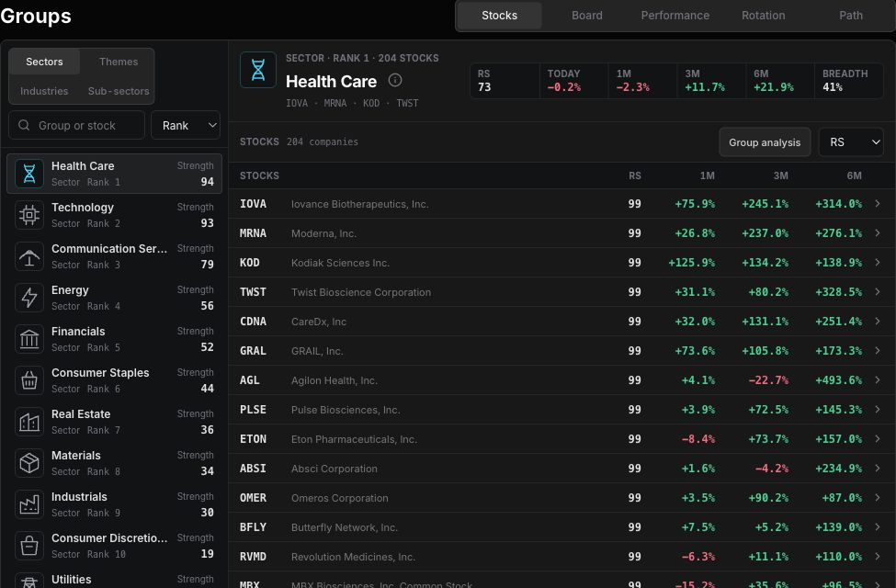Click the Group or stock search field
Viewport: 896px width, 588px height.
(76, 125)
